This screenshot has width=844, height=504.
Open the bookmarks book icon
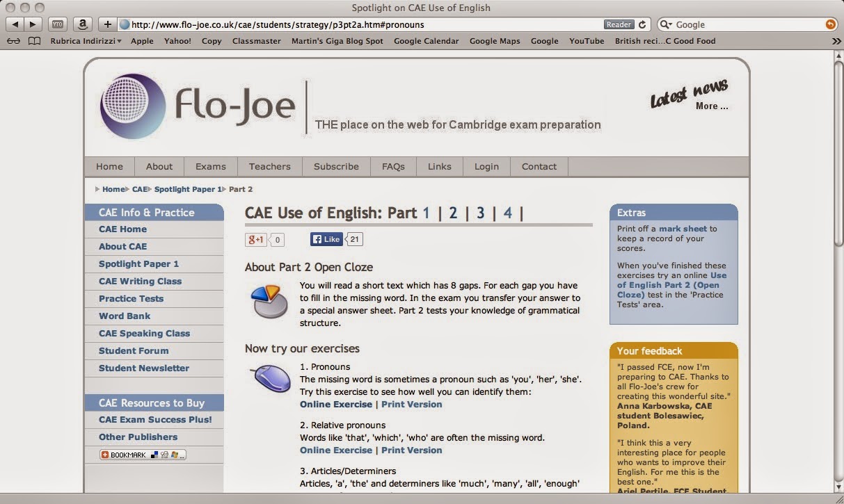34,41
